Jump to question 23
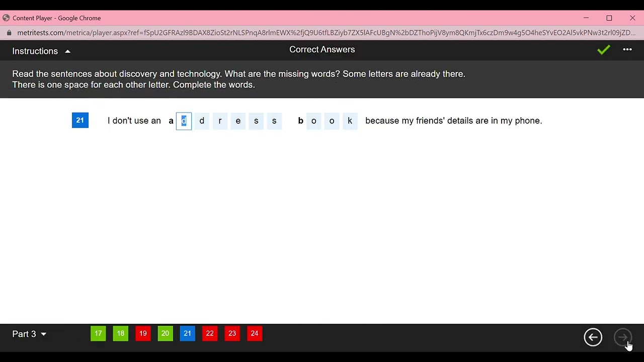Image resolution: width=644 pixels, height=362 pixels. [x=232, y=333]
